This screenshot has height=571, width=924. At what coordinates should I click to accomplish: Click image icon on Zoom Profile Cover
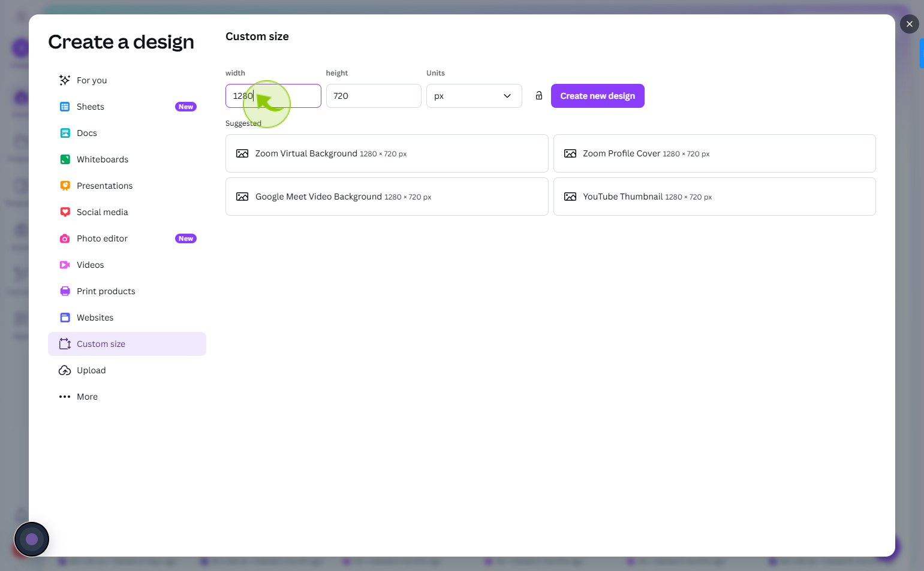click(570, 153)
